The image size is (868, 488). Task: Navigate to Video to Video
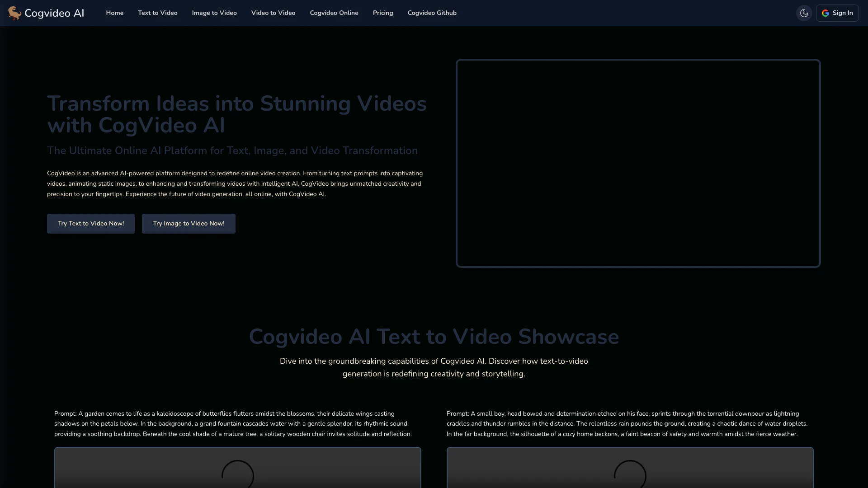(273, 13)
